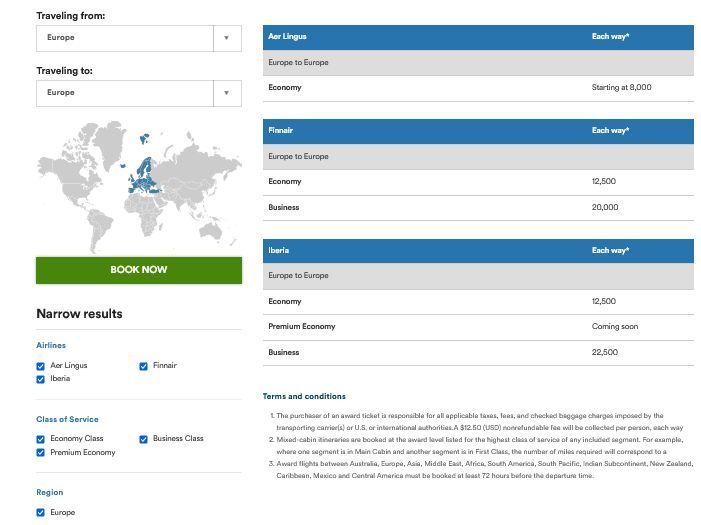Screen dimensions: 701x525
Task: Select the Aer Lingus table header
Action: tap(478, 37)
